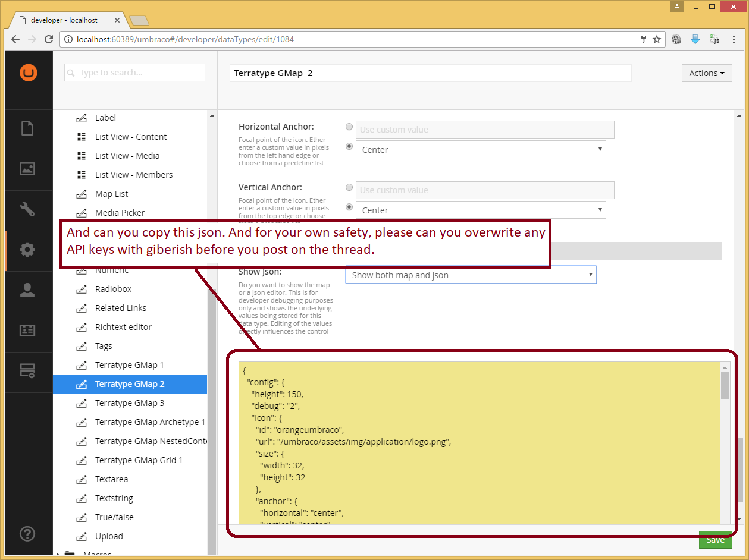This screenshot has height=560, width=749.
Task: Select Related Links data type
Action: click(121, 308)
